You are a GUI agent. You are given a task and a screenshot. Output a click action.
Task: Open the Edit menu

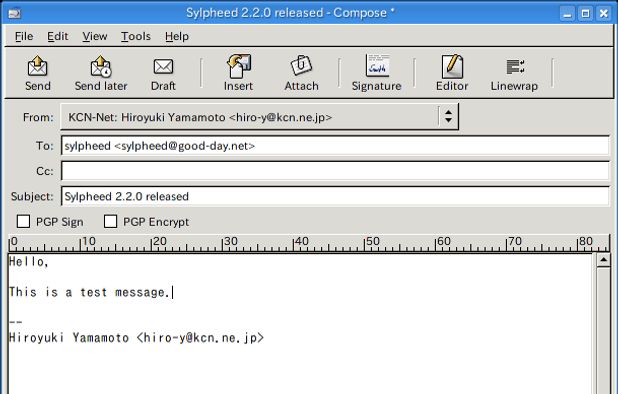pos(58,36)
